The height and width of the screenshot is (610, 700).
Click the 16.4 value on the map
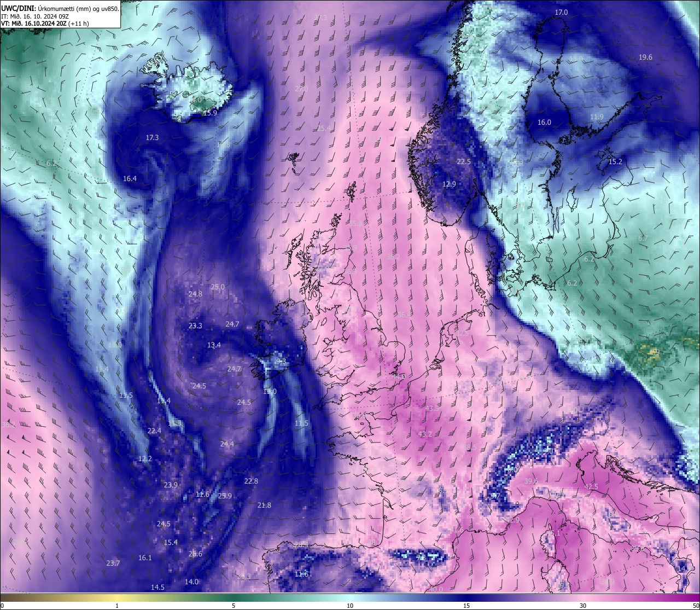[130, 179]
